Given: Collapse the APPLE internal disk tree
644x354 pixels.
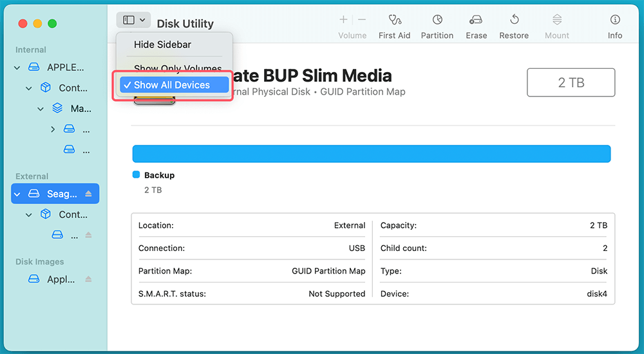Looking at the screenshot, I should point(17,68).
